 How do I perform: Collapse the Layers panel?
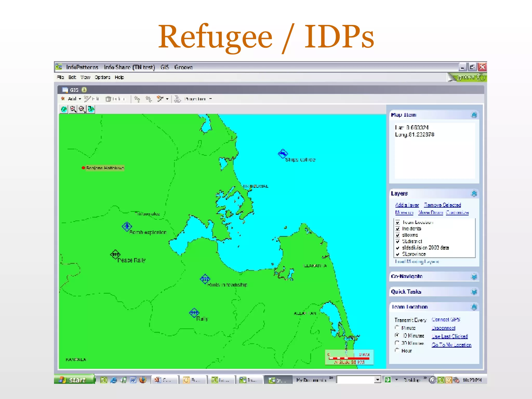click(474, 194)
